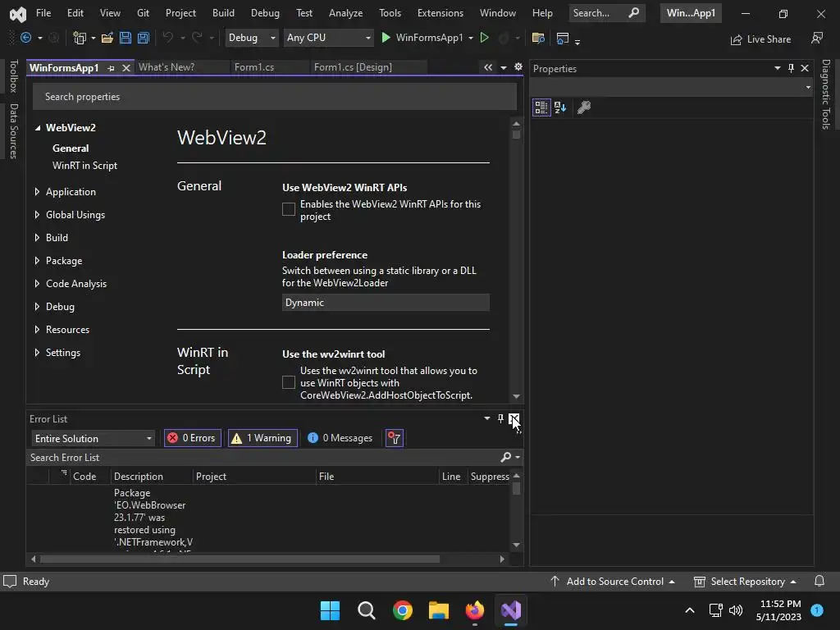Enable the Use WebView2 WinRT APIs checkbox
This screenshot has height=630, width=840.
[x=288, y=209]
